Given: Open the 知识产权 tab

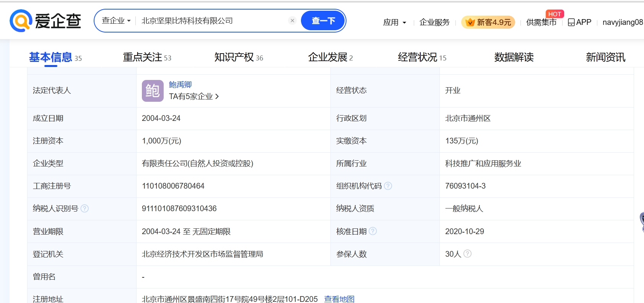Looking at the screenshot, I should point(239,57).
